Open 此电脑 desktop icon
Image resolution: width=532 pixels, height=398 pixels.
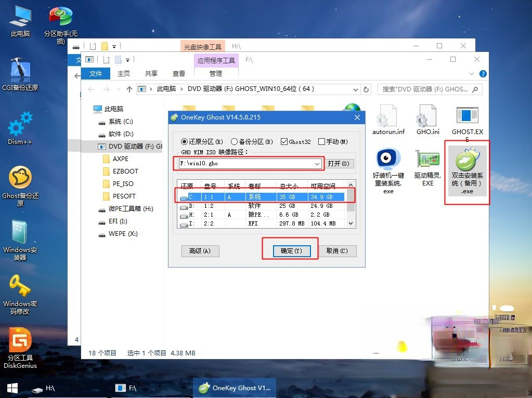pos(20,21)
